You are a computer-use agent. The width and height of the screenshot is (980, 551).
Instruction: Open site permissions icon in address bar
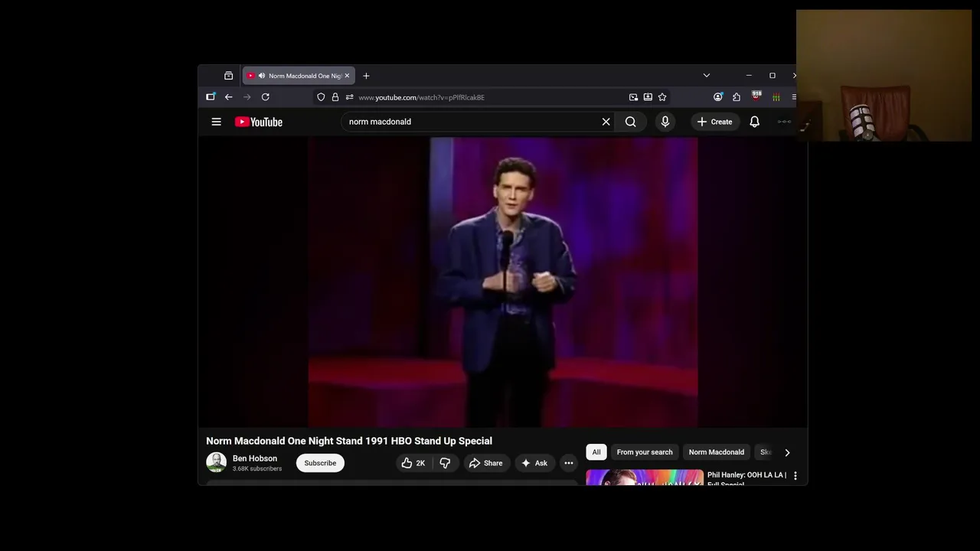point(349,97)
